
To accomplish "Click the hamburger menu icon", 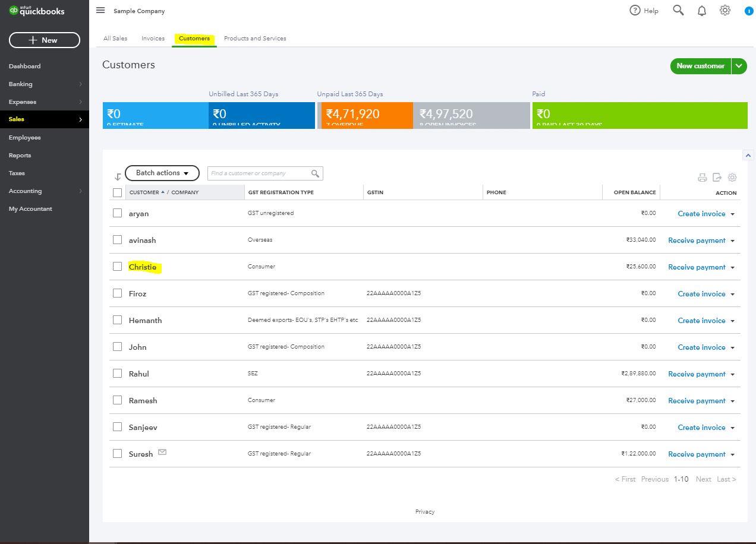I will (x=100, y=11).
